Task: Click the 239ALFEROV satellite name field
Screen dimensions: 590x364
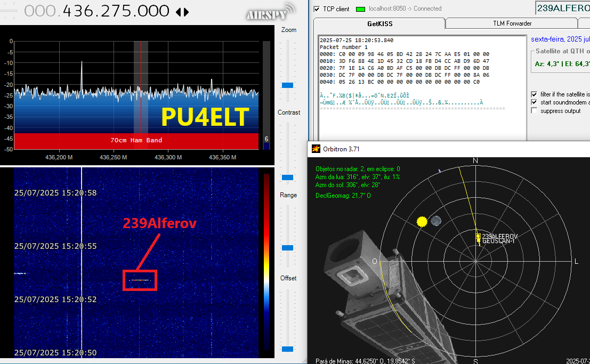Action: [563, 8]
